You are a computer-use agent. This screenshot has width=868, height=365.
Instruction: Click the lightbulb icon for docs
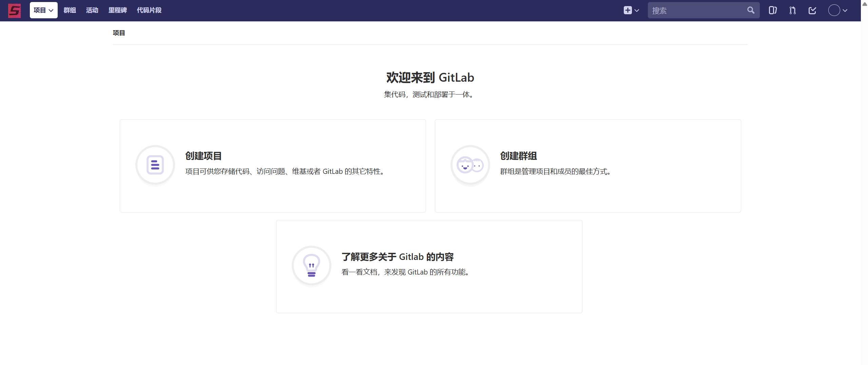point(311,266)
